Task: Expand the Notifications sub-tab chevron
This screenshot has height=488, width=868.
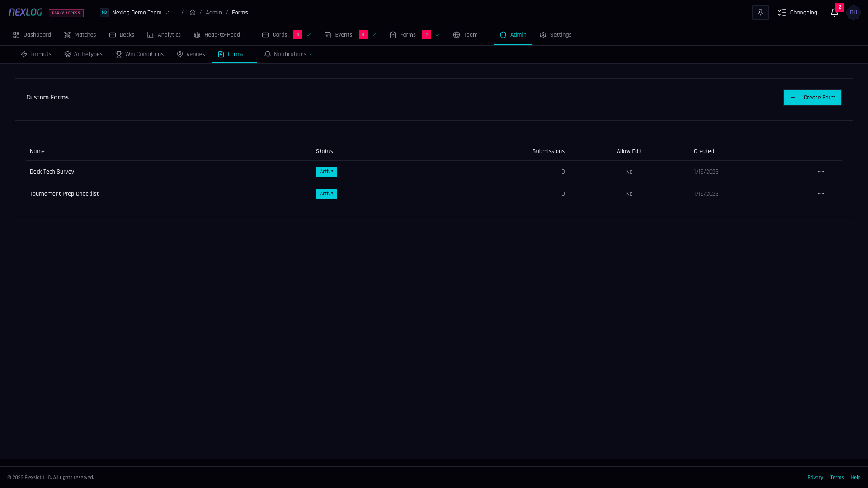Action: coord(312,54)
